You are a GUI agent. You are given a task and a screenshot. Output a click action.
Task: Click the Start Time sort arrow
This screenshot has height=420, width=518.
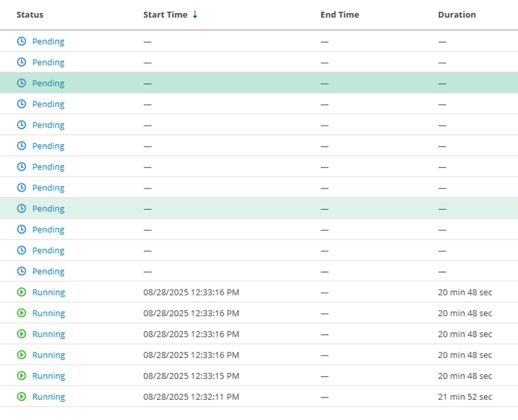pyautogui.click(x=195, y=14)
